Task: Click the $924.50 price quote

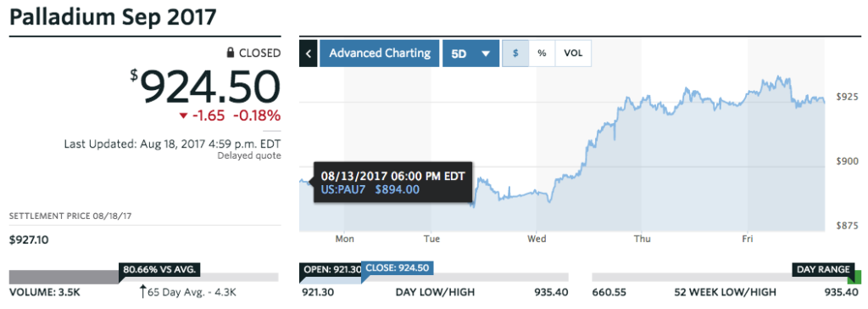Action: (205, 87)
